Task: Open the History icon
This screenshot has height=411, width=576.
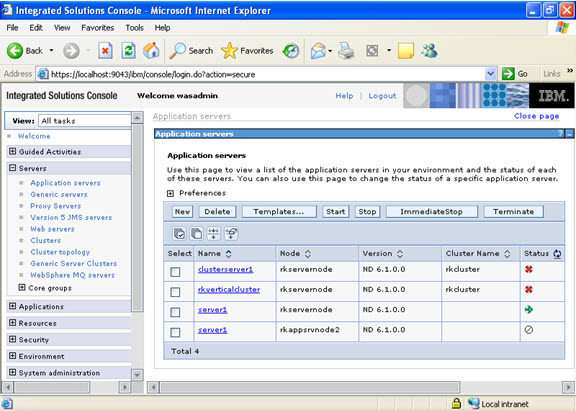Action: coord(291,51)
